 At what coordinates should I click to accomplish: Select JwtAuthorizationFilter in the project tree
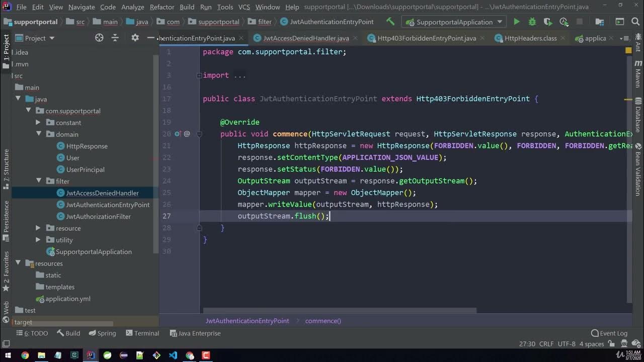pyautogui.click(x=98, y=216)
